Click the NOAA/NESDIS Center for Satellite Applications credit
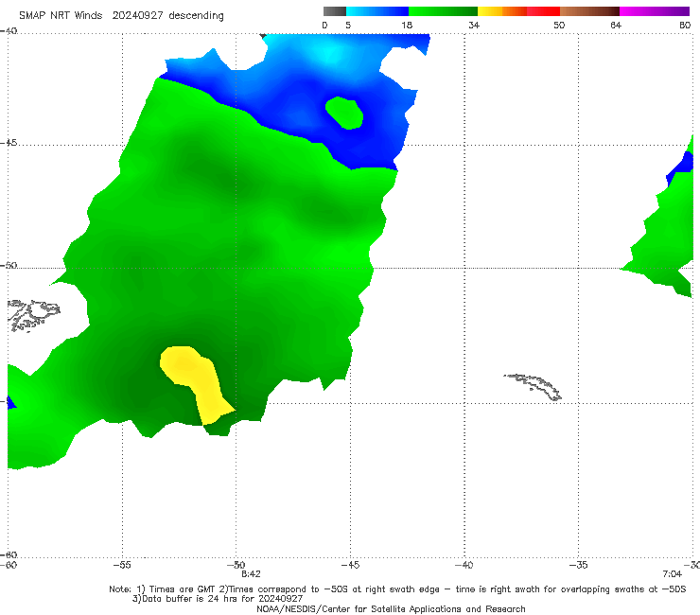Screen dimensions: 700x615 (x=391, y=608)
